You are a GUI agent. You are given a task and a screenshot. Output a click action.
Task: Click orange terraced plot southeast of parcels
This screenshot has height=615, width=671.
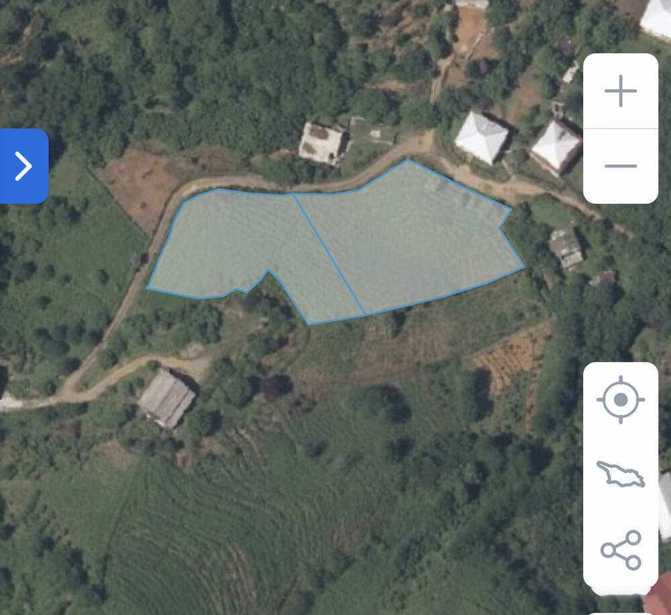(x=511, y=364)
